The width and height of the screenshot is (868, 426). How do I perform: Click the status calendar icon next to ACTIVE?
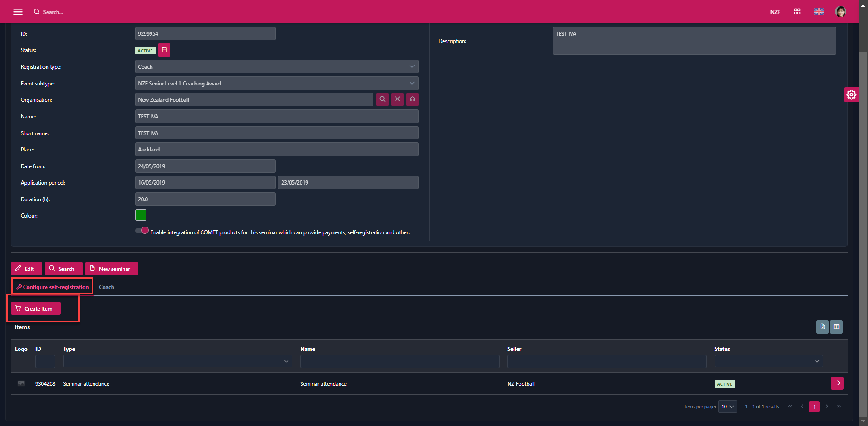coord(164,50)
